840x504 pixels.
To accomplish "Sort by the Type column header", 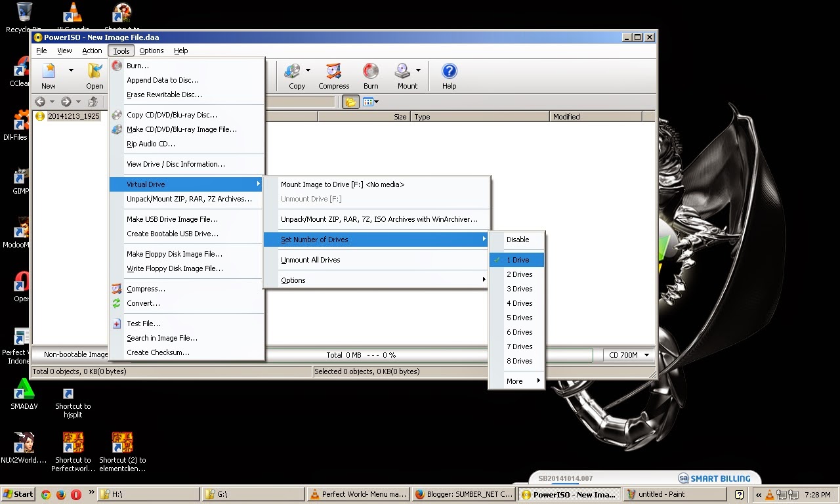I will pos(480,117).
